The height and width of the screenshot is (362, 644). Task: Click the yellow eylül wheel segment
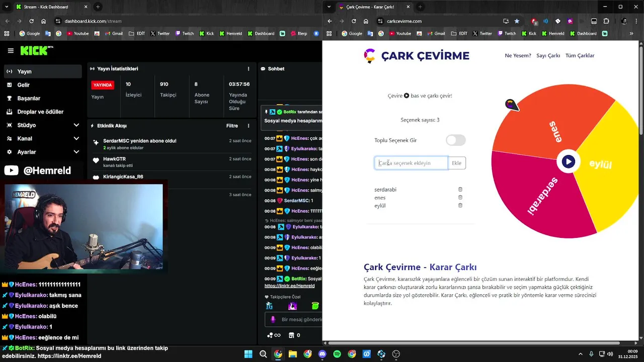point(609,166)
